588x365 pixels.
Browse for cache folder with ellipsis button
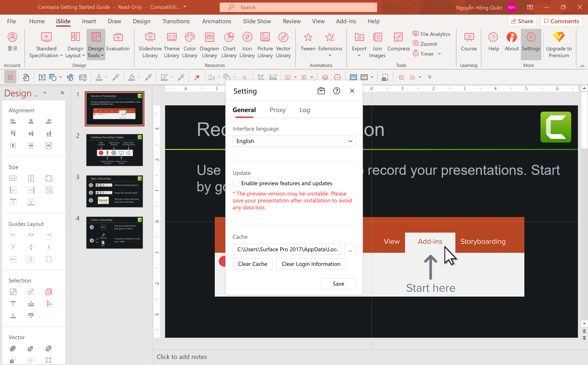[350, 249]
